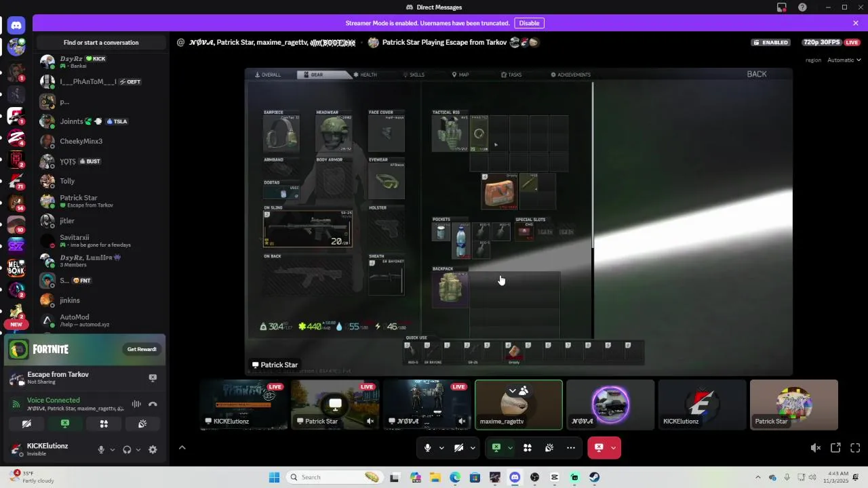Click red disconnect stream button

(599, 448)
